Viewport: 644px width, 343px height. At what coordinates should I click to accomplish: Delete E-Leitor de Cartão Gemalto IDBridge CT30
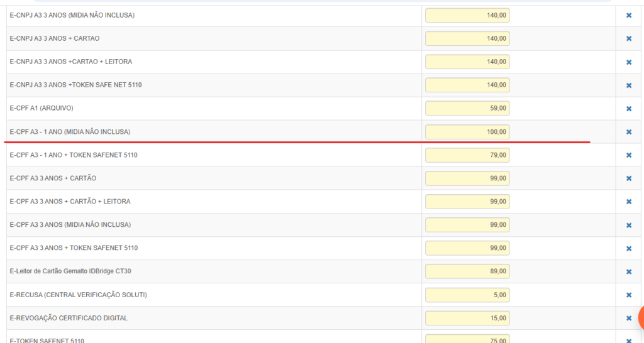[x=628, y=271]
